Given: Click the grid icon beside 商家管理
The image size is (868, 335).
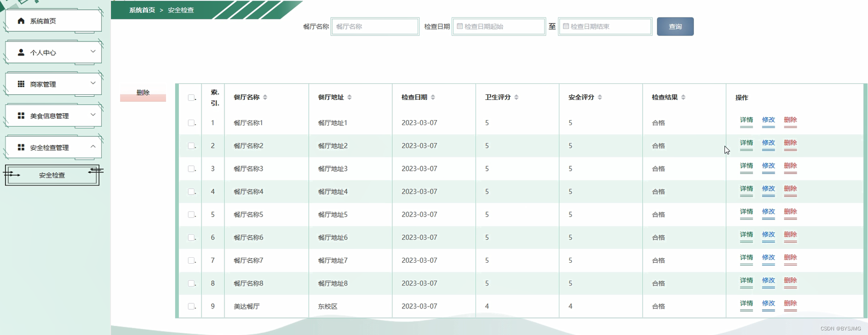Looking at the screenshot, I should click(21, 84).
